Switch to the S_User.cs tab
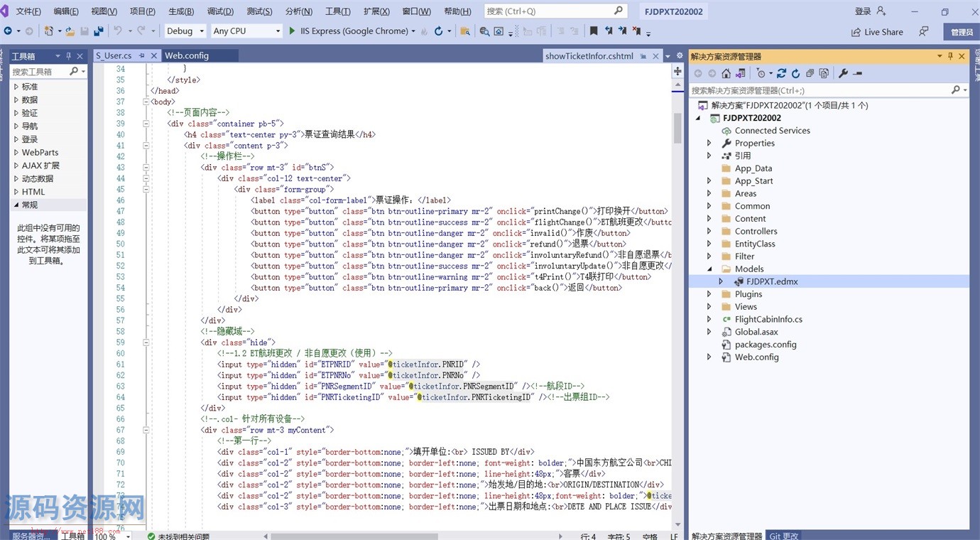980x540 pixels. pos(114,55)
